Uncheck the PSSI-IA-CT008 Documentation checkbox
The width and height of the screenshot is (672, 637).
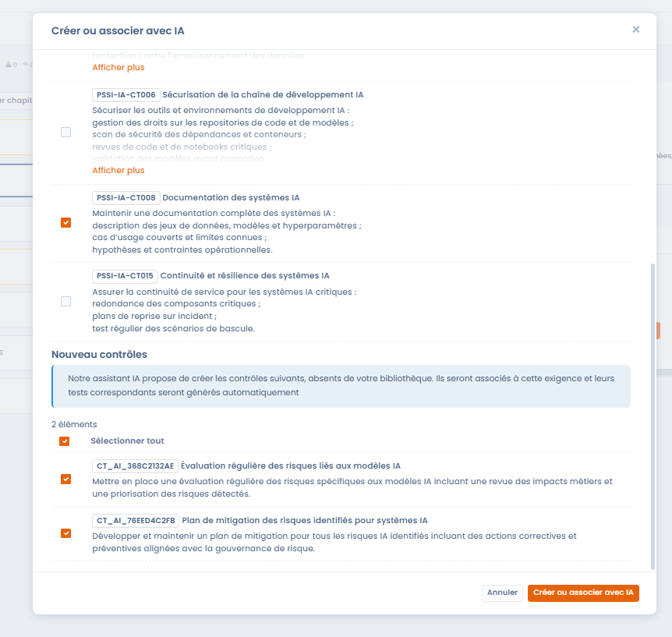[x=65, y=222]
